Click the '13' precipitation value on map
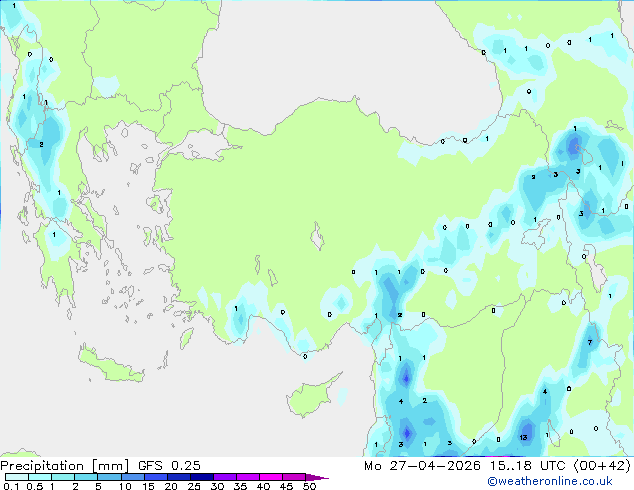Image resolution: width=634 pixels, height=490 pixels. click(x=523, y=437)
